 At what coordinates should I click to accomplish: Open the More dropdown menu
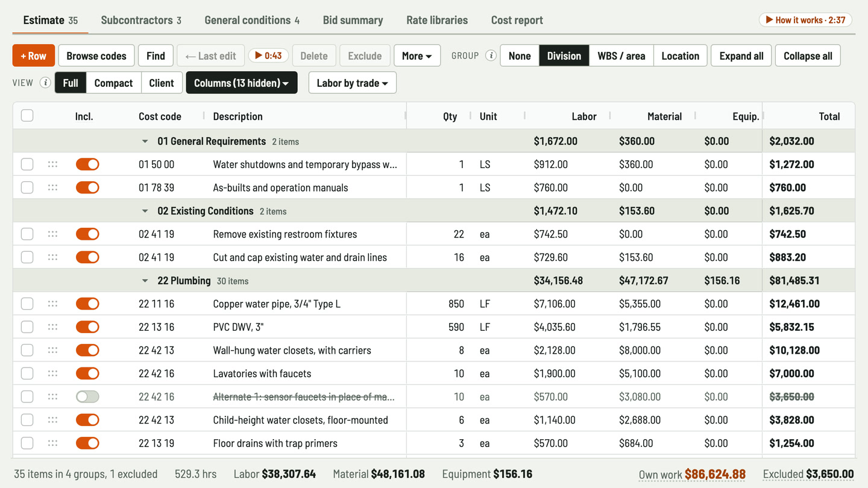pos(417,55)
